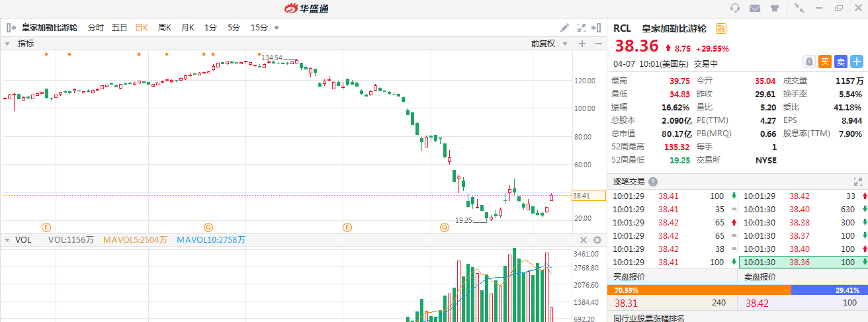Open the messages envelope icon

click(754, 8)
